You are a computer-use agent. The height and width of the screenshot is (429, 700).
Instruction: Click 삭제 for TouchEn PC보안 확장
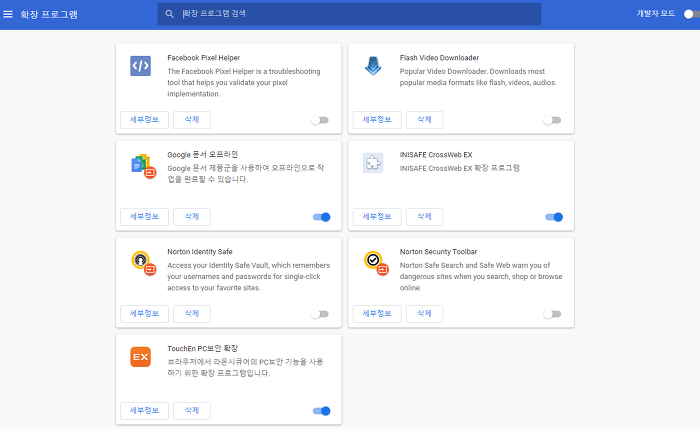coord(192,410)
